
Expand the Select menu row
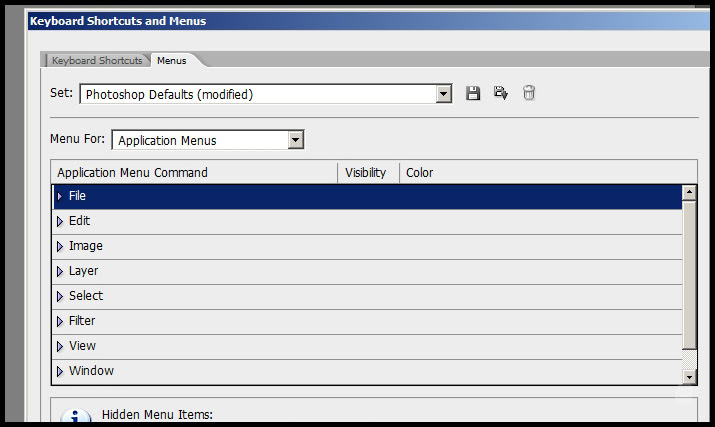[60, 297]
